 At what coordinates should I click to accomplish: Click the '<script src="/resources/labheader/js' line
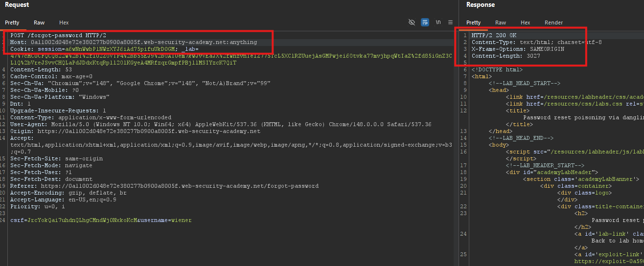pos(575,152)
